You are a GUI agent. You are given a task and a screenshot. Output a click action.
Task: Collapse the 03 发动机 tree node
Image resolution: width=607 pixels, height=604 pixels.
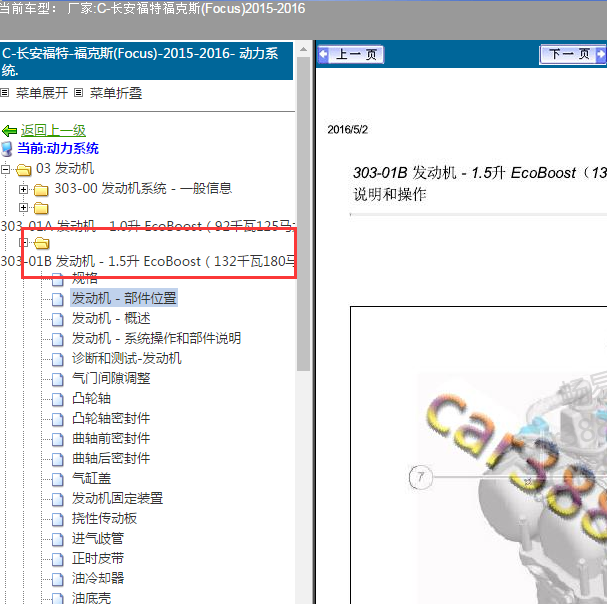click(x=5, y=169)
